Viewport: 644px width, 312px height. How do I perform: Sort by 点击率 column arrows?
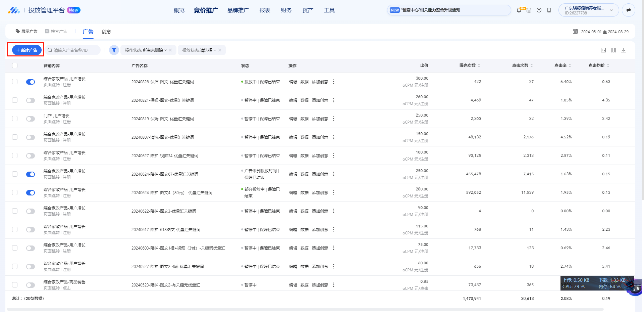[x=570, y=65]
